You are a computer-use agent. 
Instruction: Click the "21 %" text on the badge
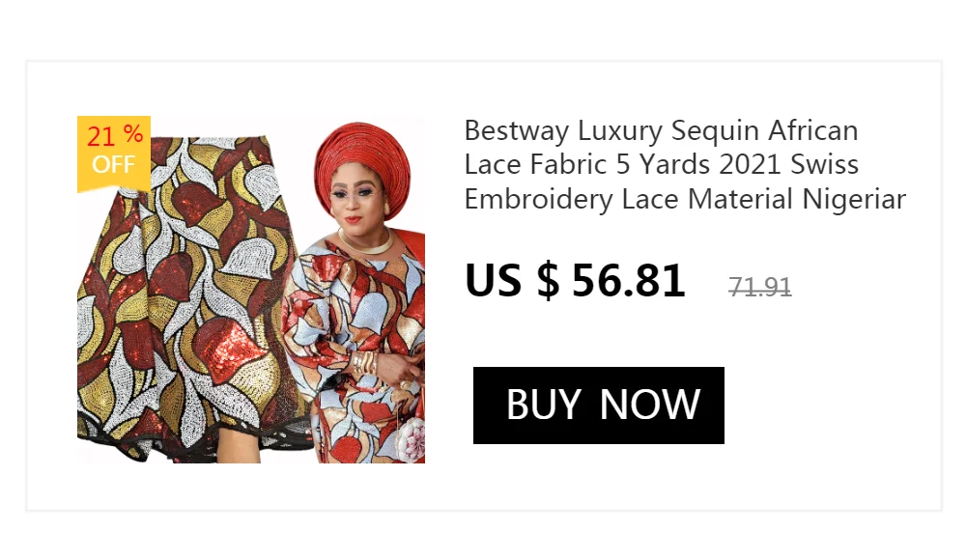click(114, 136)
